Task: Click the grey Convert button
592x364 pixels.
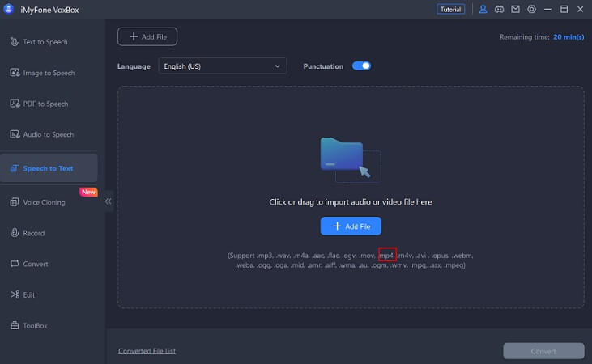Action: point(543,351)
